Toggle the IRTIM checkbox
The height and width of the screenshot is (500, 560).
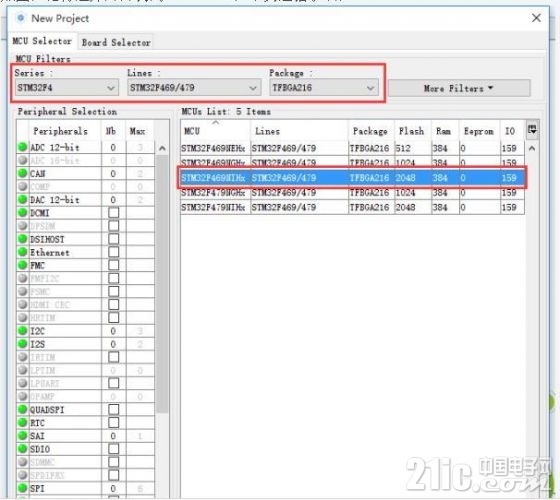pyautogui.click(x=113, y=357)
